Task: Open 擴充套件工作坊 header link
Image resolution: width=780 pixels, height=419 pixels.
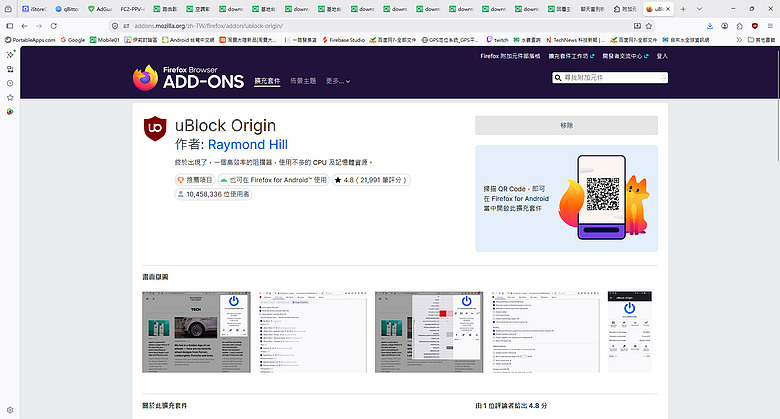Action: click(571, 56)
